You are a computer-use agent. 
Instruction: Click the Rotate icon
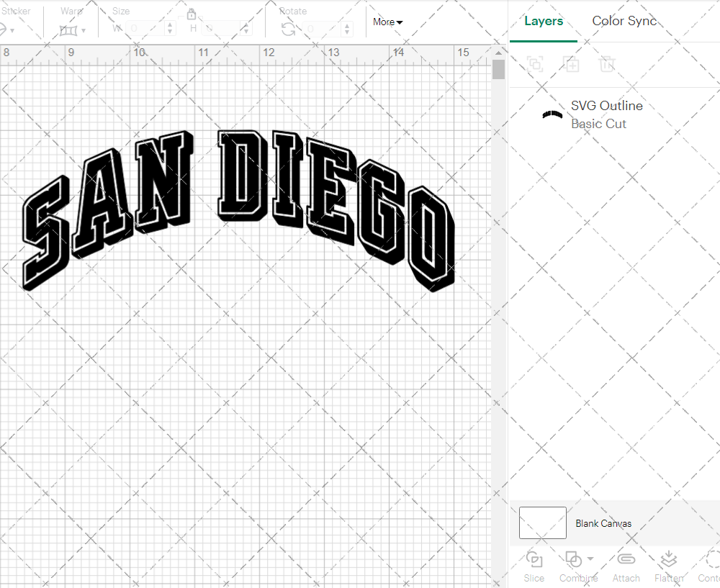(289, 30)
